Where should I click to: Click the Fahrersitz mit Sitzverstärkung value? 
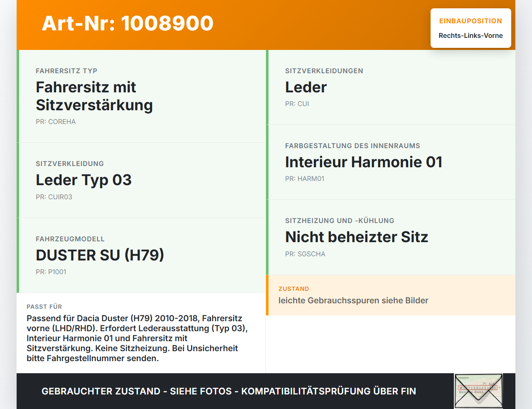[x=94, y=96]
